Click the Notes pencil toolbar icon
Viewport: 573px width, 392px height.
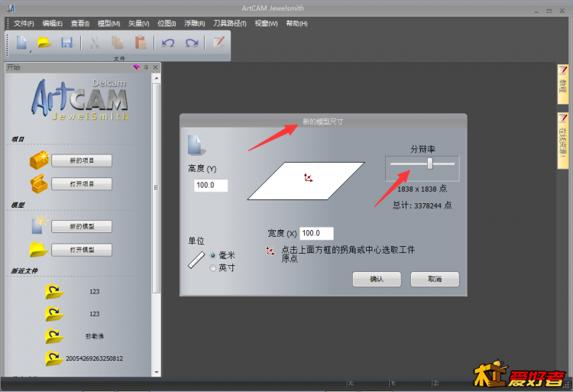pyautogui.click(x=219, y=42)
